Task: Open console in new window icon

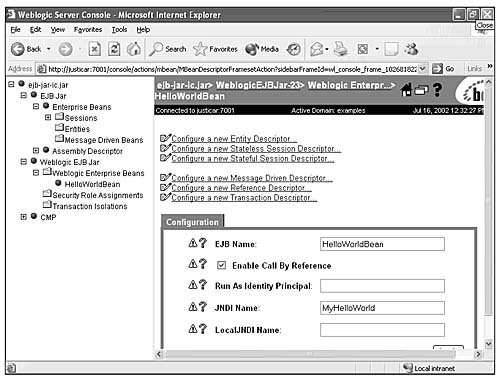Action: [421, 90]
